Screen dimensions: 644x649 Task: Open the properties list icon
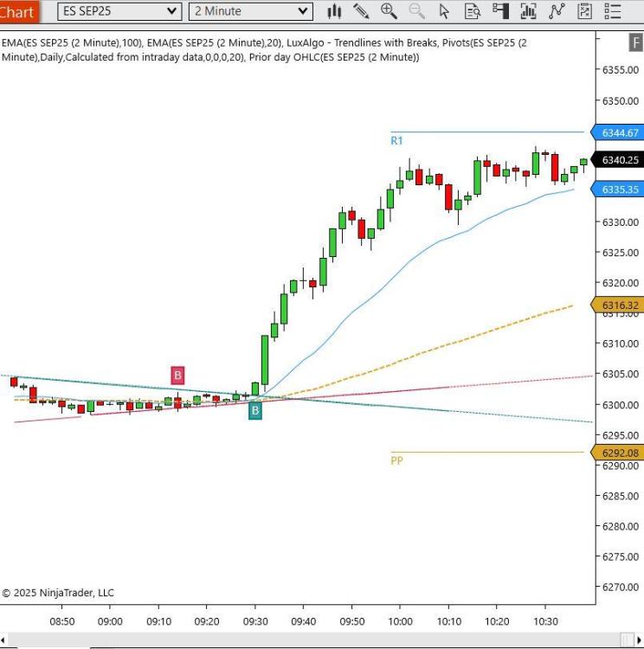[x=613, y=11]
